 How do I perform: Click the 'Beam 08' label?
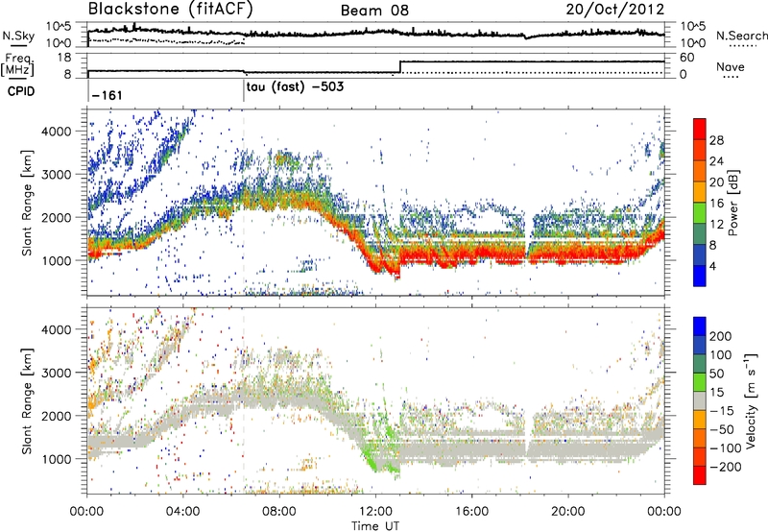coord(374,11)
